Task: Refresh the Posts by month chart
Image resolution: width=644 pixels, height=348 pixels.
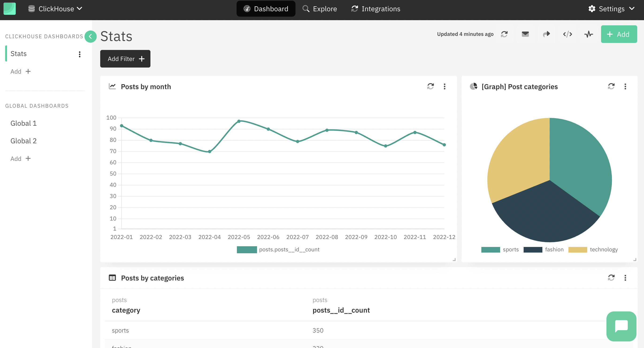Action: pos(430,87)
